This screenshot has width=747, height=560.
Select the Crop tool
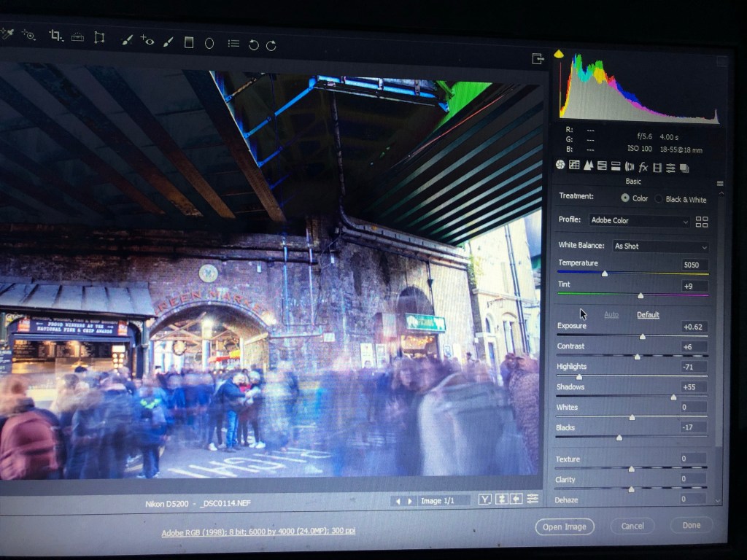click(55, 36)
